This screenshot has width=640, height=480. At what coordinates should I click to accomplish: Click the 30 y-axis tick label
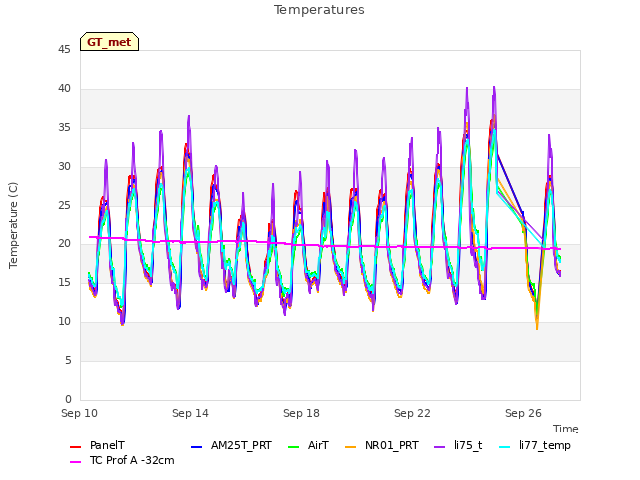point(64,167)
